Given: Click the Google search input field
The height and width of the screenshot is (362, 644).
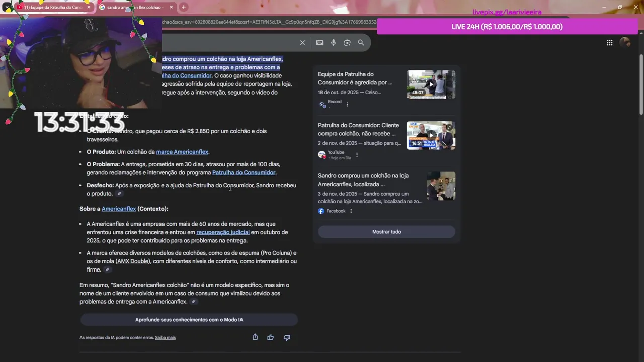Looking at the screenshot, I should pyautogui.click(x=229, y=43).
